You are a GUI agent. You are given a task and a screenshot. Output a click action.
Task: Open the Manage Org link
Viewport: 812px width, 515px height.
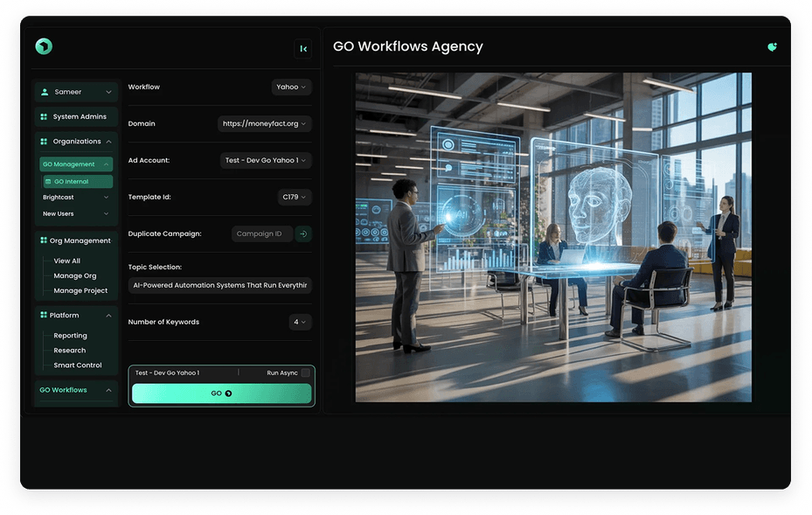74,276
